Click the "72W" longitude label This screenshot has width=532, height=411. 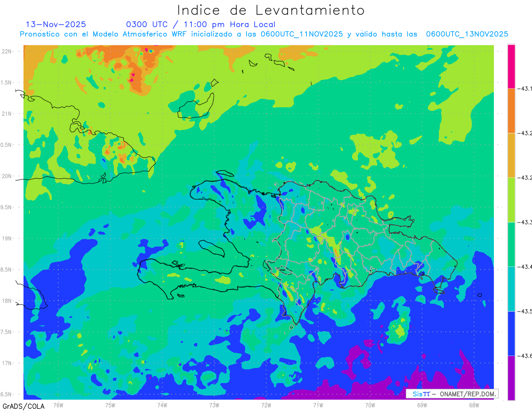click(266, 405)
